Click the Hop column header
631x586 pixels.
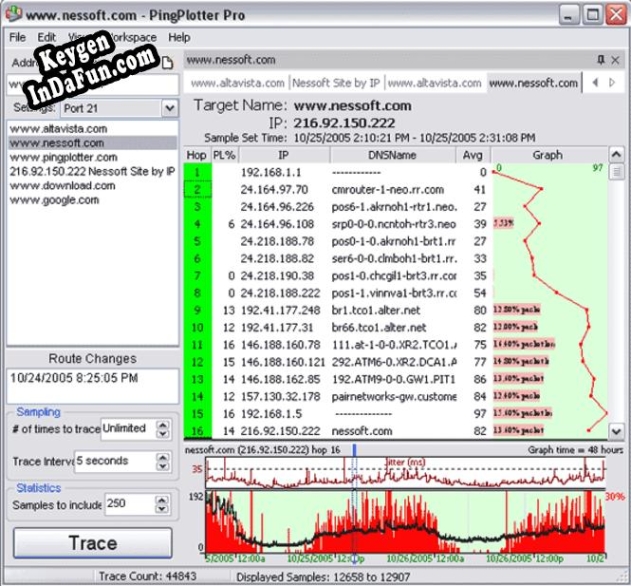[197, 155]
